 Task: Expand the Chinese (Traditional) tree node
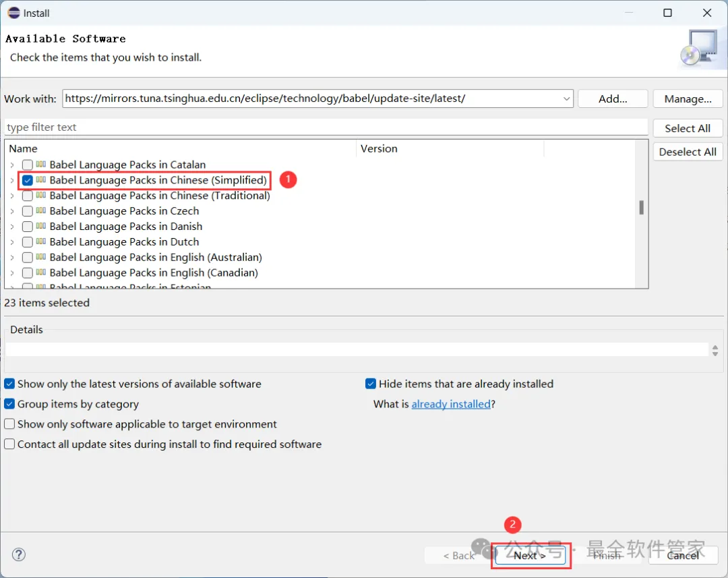point(12,196)
